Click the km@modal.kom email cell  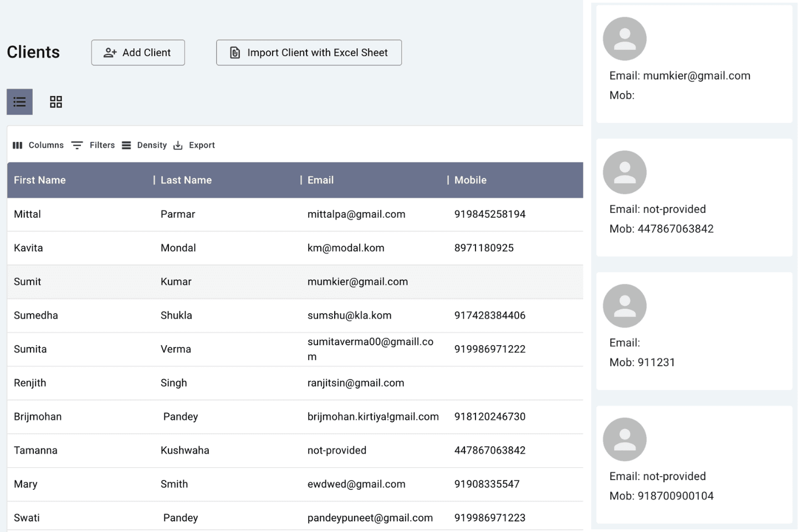click(x=346, y=248)
